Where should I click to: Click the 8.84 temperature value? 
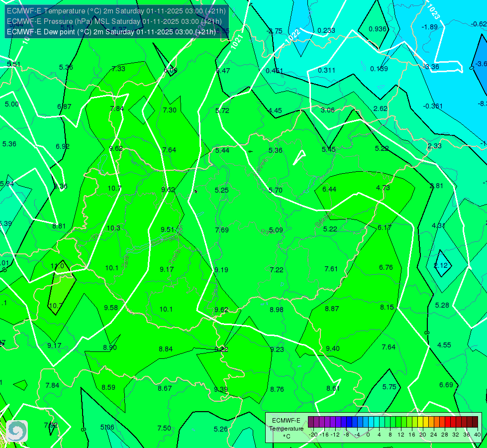click(166, 349)
